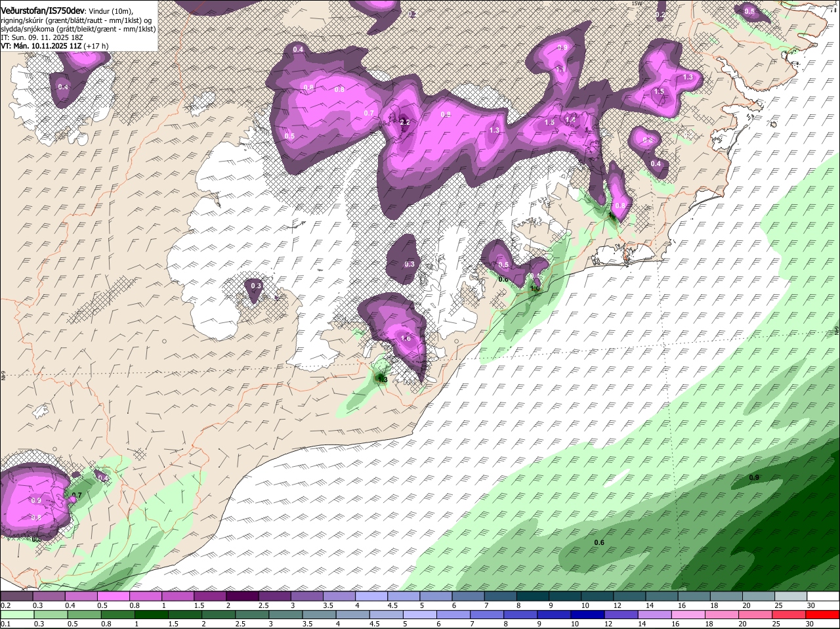Click the initial time line 'IT: Sun. 09. 11. 2025 18Z'
Image resolution: width=840 pixels, height=629 pixels.
pyautogui.click(x=43, y=37)
